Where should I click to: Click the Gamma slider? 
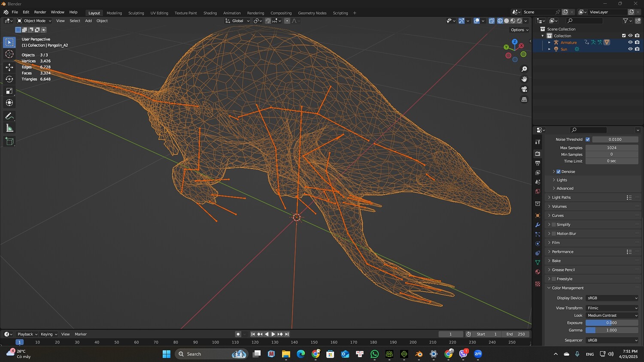coord(611,330)
